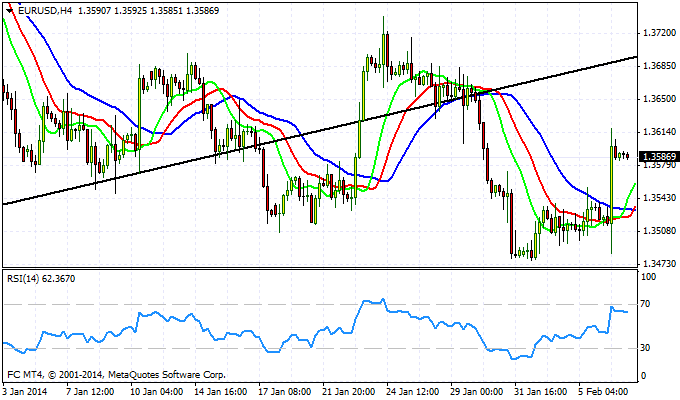Click the 10 Jan 04:00 time label
Image resolution: width=680 pixels, height=400 pixels.
click(x=157, y=392)
